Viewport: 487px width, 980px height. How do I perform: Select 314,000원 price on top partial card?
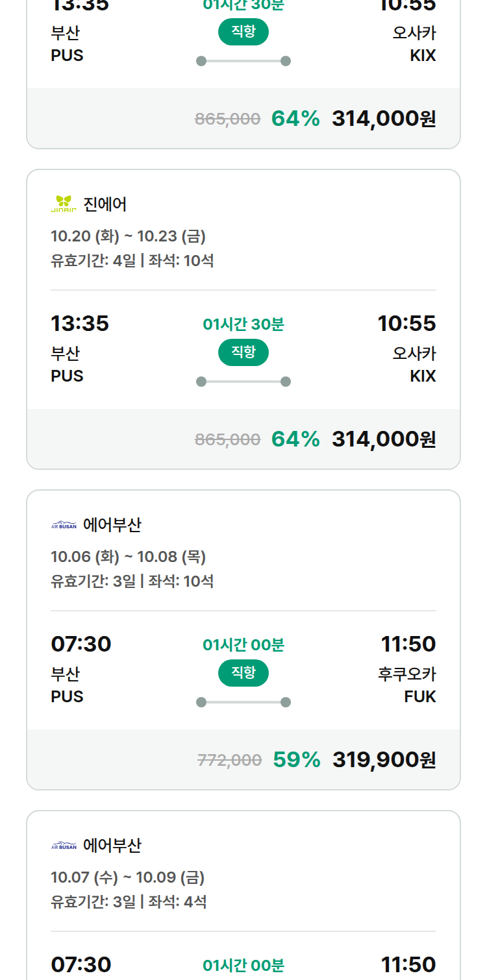click(384, 119)
